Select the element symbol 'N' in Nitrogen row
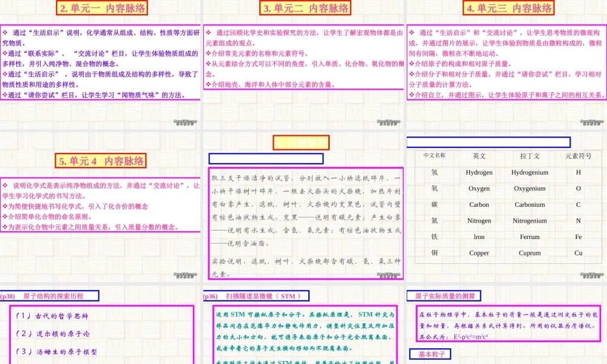 pos(578,221)
